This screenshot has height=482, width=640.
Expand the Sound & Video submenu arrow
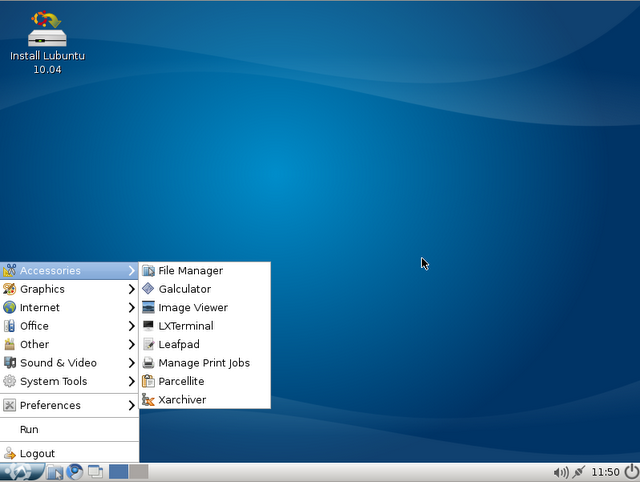(x=131, y=363)
